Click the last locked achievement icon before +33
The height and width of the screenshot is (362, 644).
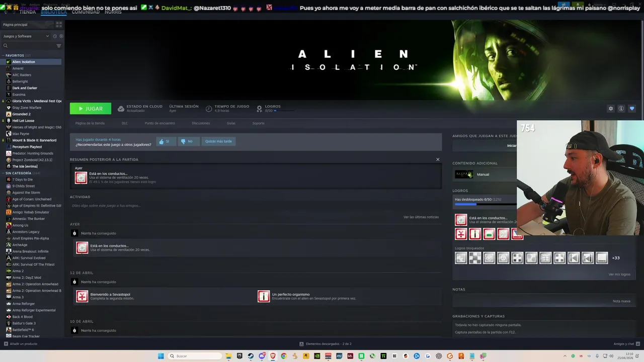tap(602, 258)
